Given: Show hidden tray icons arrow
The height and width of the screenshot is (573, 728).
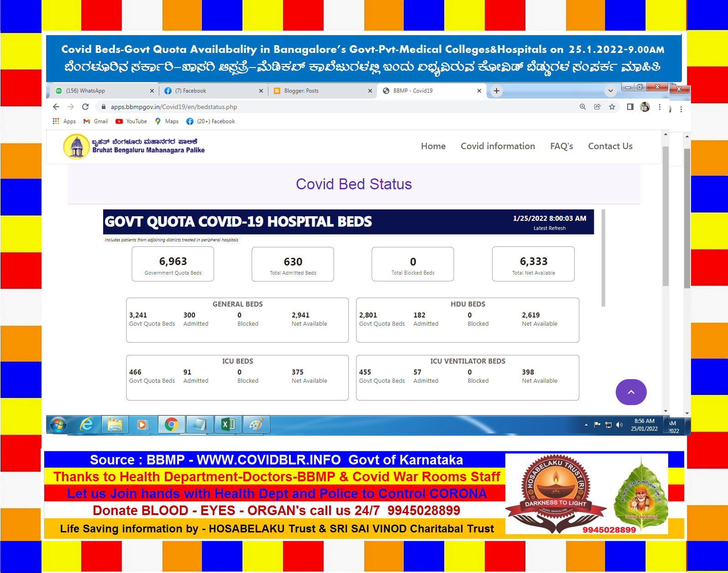Looking at the screenshot, I should click(x=586, y=425).
